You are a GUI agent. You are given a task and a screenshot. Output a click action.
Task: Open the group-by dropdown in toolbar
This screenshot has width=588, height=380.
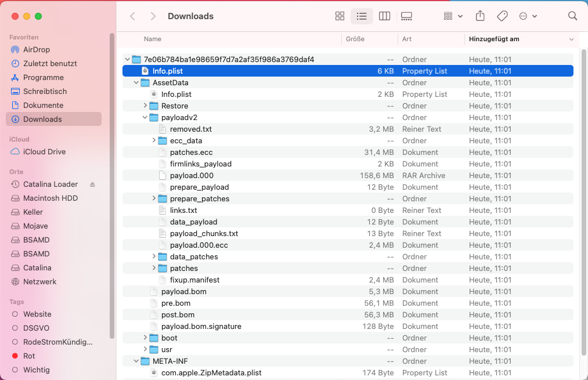(453, 16)
